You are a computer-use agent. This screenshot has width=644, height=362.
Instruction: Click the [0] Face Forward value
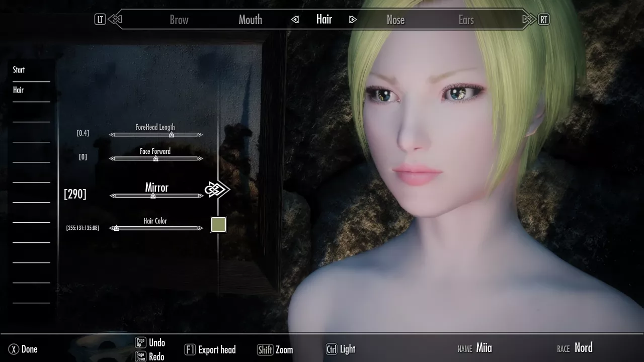coord(83,157)
